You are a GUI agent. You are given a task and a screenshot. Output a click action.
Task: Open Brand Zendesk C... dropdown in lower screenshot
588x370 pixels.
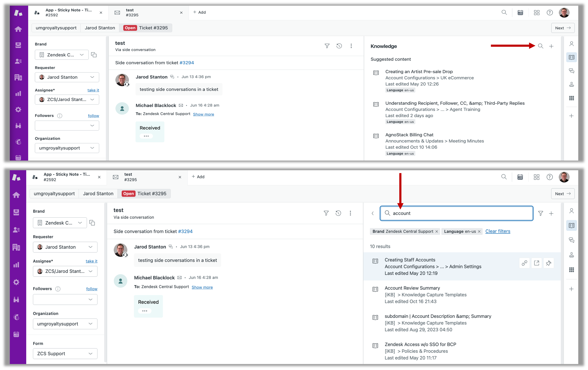(60, 223)
